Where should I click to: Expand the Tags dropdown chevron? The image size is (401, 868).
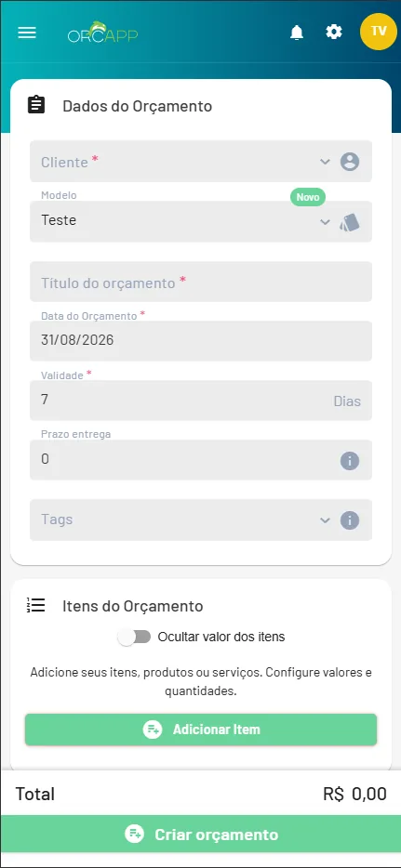(325, 520)
